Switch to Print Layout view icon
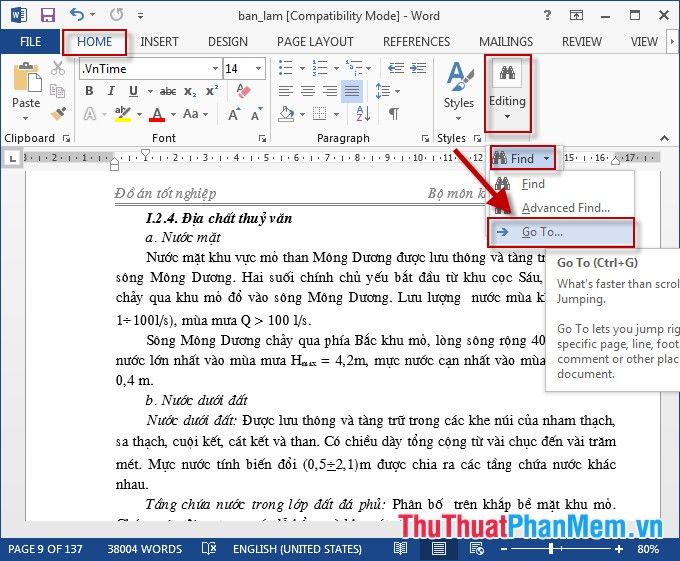The height and width of the screenshot is (561, 680). 438,549
